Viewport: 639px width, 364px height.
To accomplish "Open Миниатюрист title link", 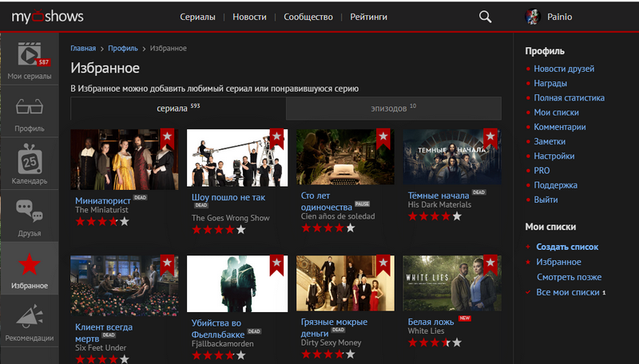I will click(x=103, y=200).
